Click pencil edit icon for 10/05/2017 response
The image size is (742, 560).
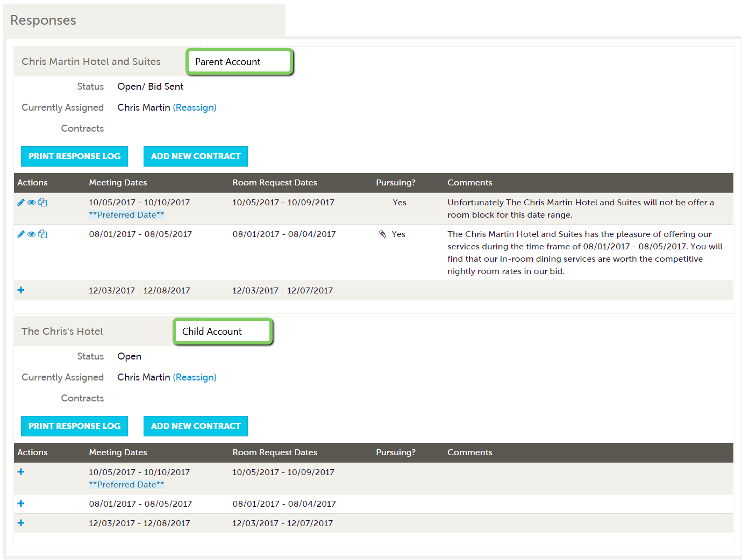point(21,203)
